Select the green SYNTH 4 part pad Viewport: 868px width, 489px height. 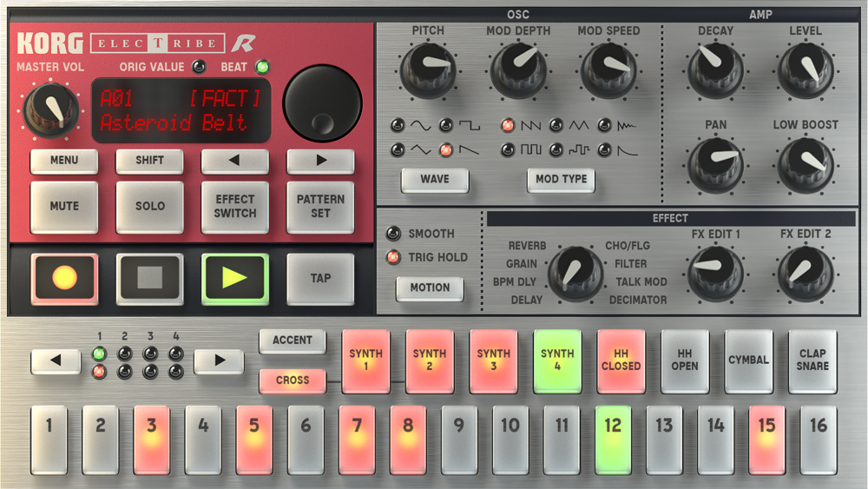point(557,360)
